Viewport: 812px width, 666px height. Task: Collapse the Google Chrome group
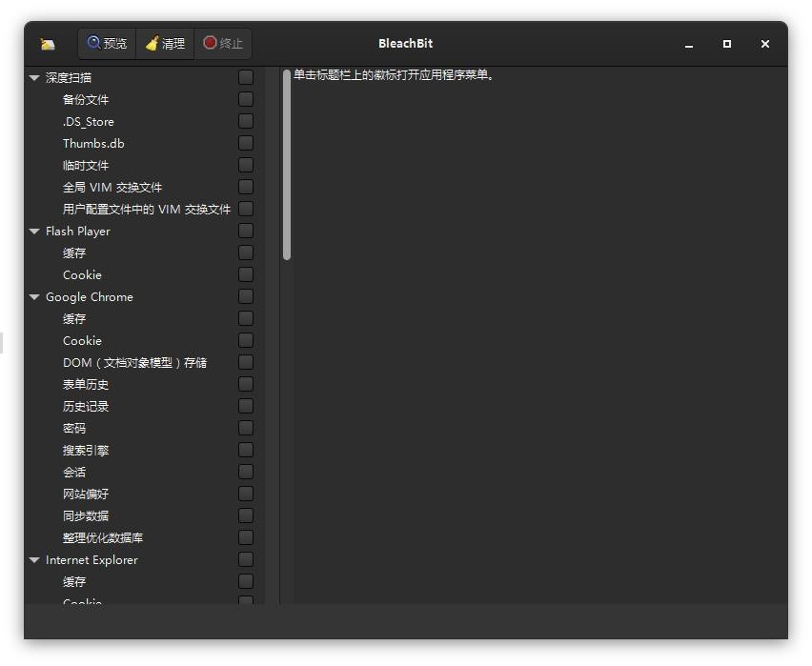34,297
